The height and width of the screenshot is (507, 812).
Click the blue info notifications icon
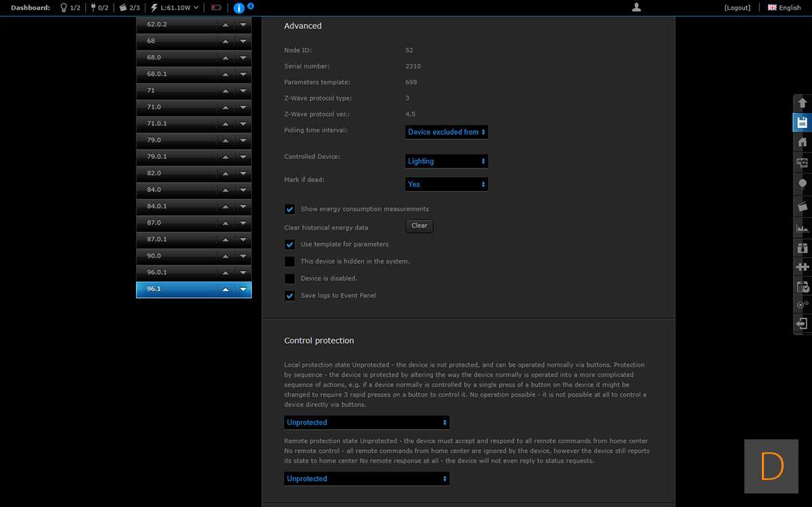239,8
